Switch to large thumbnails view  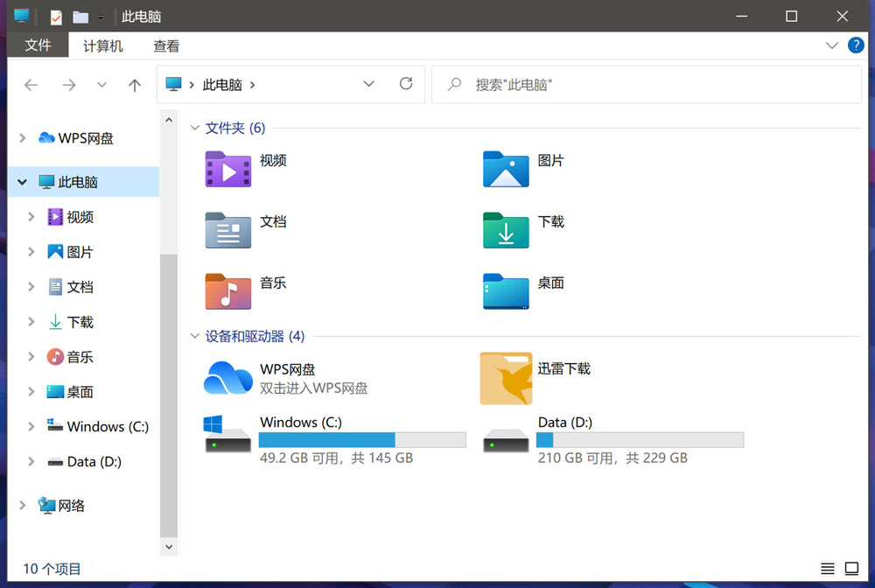tap(851, 568)
